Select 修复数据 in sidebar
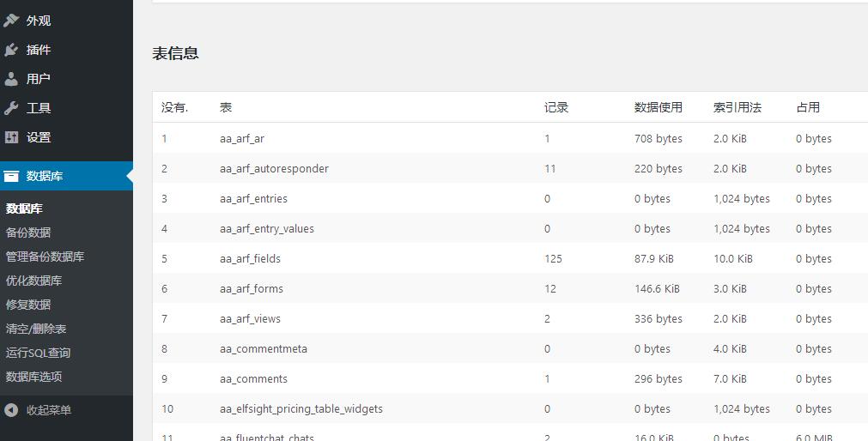 [x=28, y=305]
